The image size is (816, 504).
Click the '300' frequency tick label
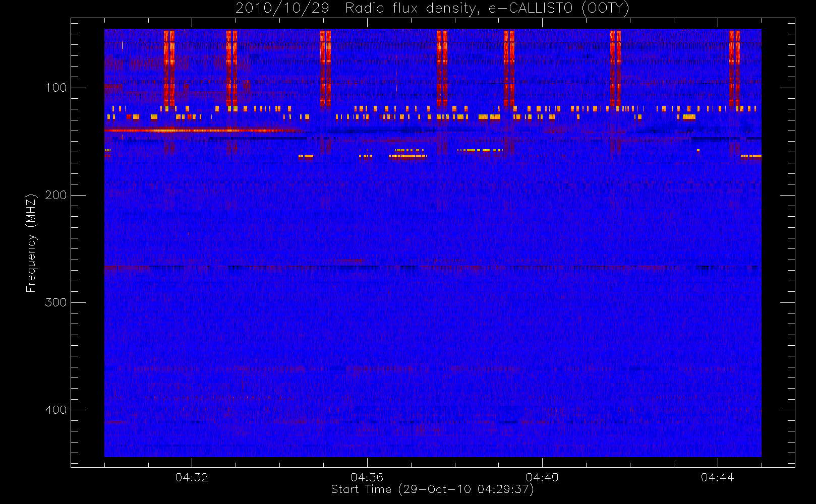coord(56,302)
